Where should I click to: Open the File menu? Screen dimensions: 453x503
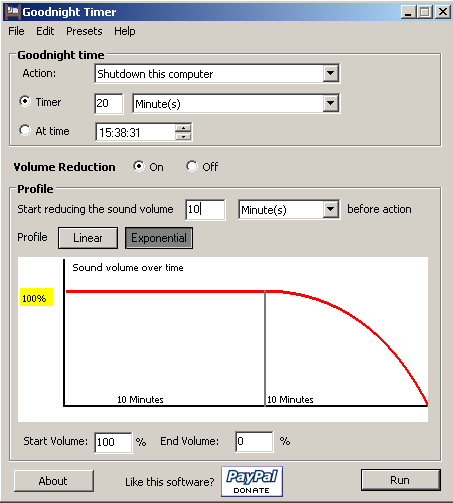[x=16, y=31]
